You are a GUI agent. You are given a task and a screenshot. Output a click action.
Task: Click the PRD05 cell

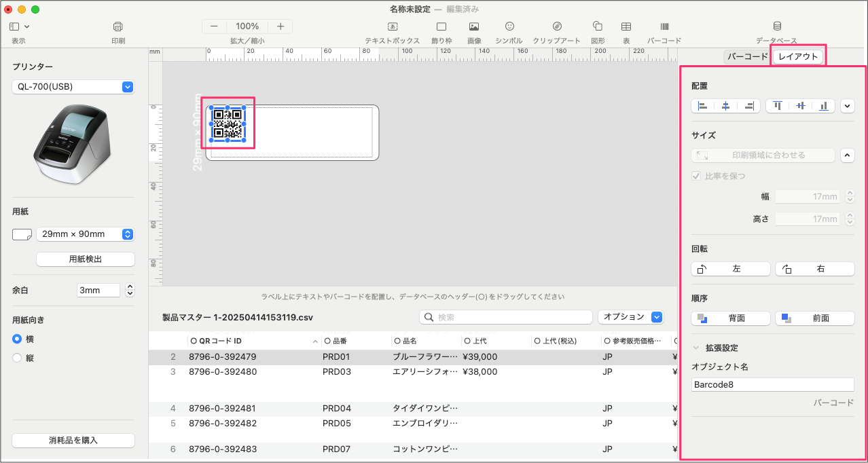(336, 424)
